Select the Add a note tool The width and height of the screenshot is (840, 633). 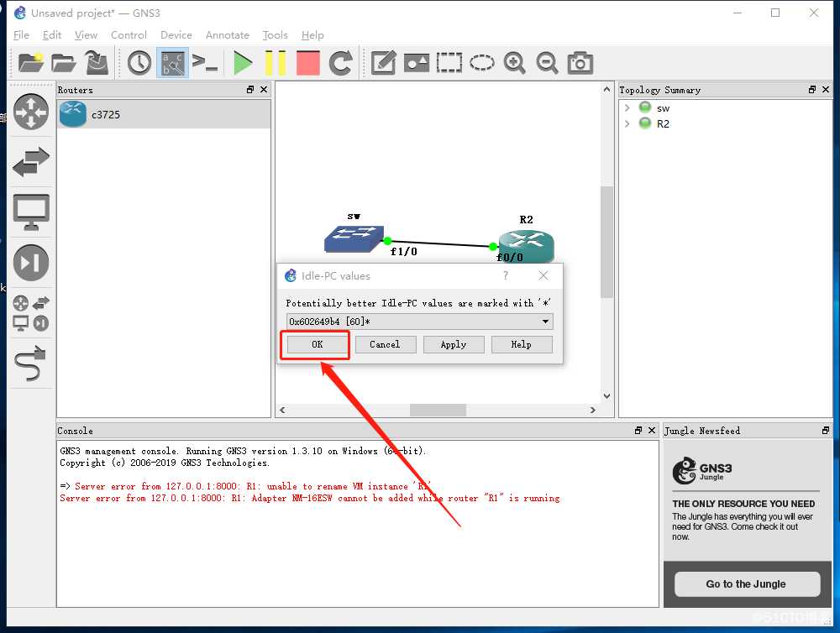tap(384, 63)
